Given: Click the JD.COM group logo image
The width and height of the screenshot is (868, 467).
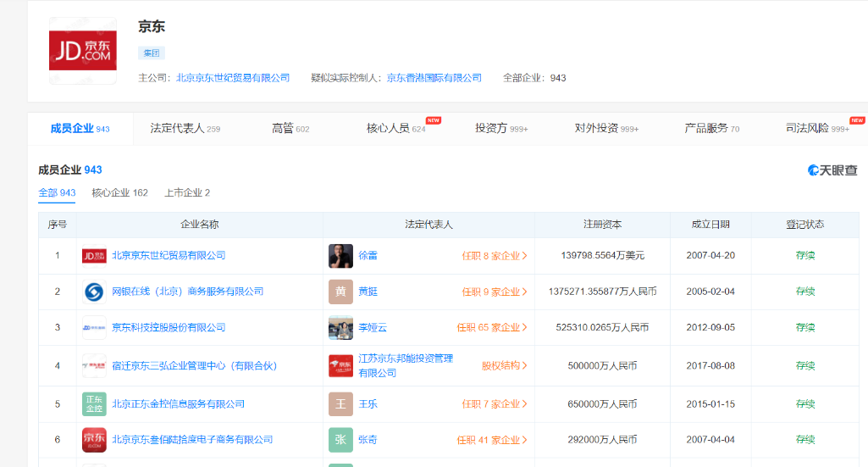Looking at the screenshot, I should [82, 50].
